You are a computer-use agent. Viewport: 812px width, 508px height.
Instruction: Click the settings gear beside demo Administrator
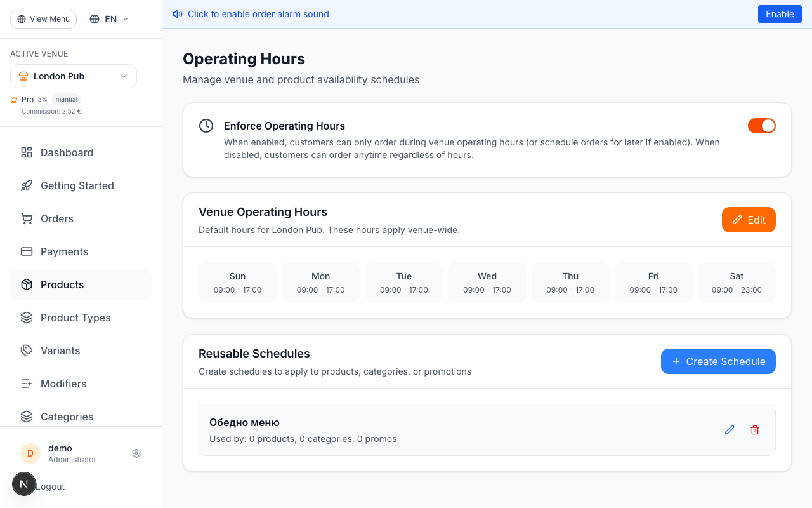coord(136,453)
